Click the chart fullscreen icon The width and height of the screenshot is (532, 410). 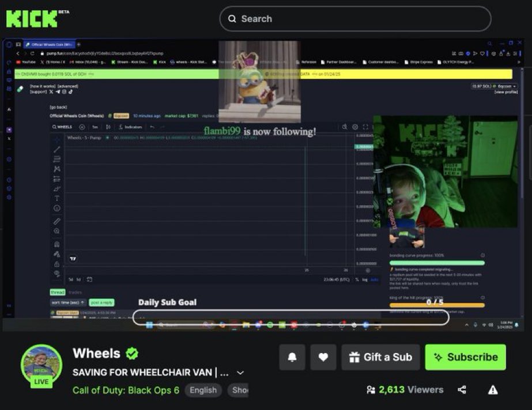tap(365, 127)
